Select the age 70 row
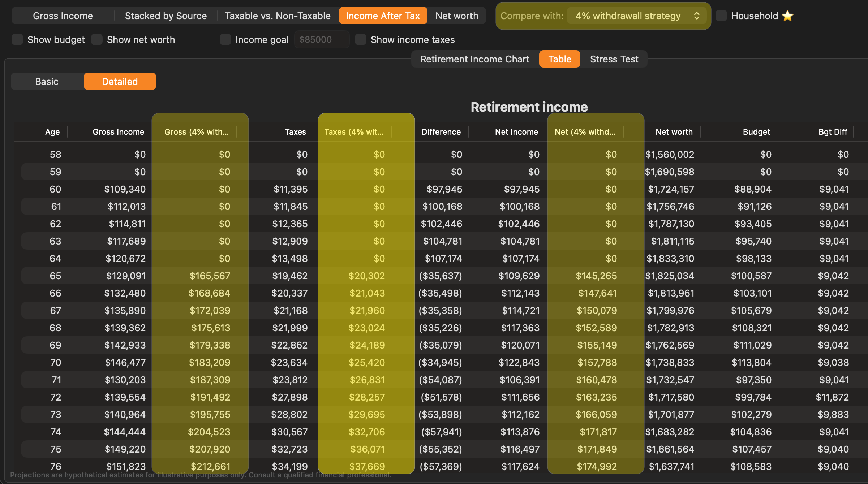 point(444,362)
